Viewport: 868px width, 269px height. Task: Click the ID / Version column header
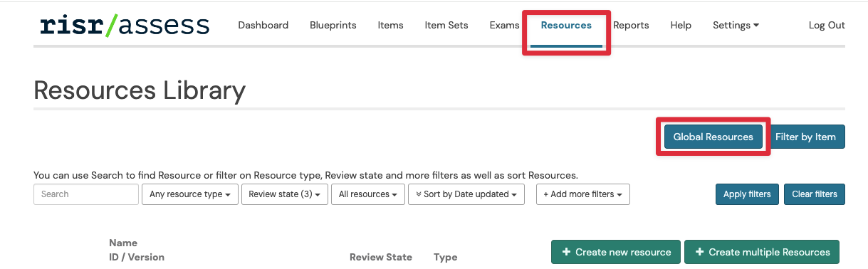(x=137, y=257)
